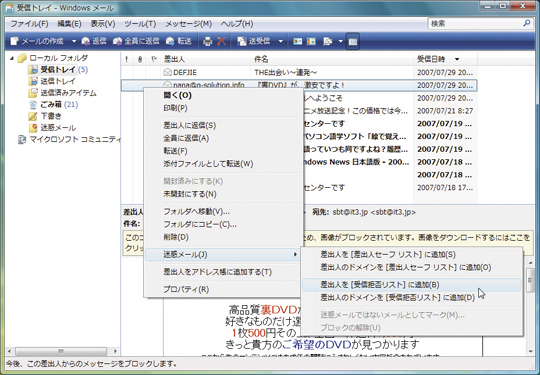Sort by attachment paperclip column header
The image size is (540, 375).
click(x=139, y=59)
